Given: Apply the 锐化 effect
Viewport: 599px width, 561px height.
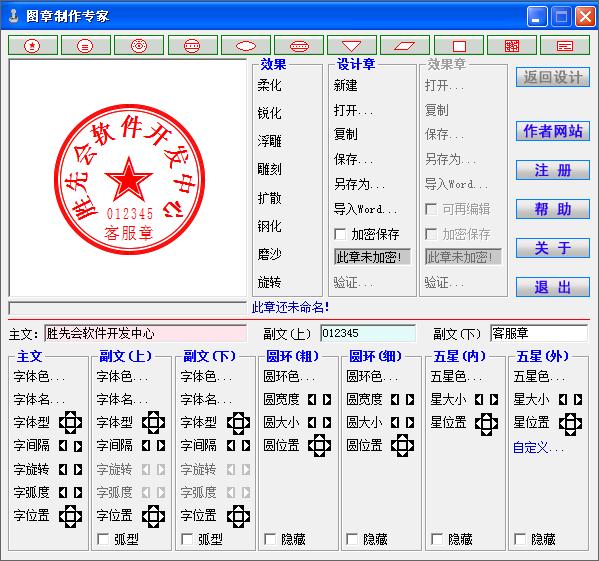Looking at the screenshot, I should pos(269,113).
